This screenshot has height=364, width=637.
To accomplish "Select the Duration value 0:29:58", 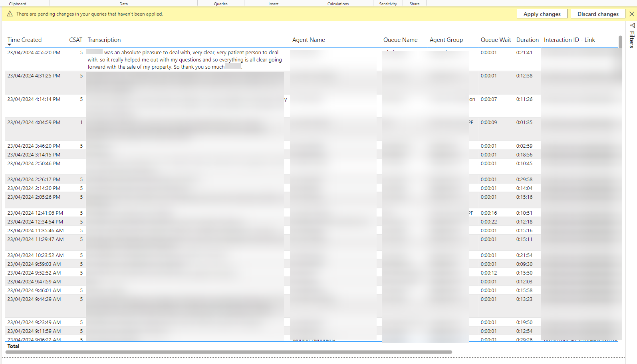I will 524,180.
